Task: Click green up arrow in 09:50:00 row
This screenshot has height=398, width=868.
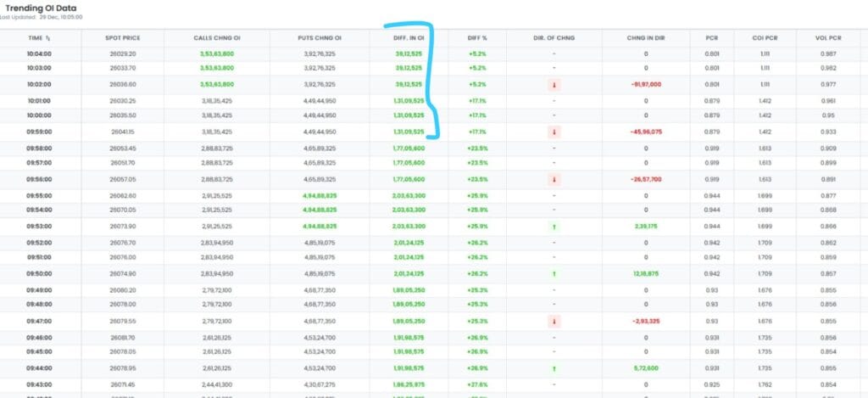Action: point(554,274)
